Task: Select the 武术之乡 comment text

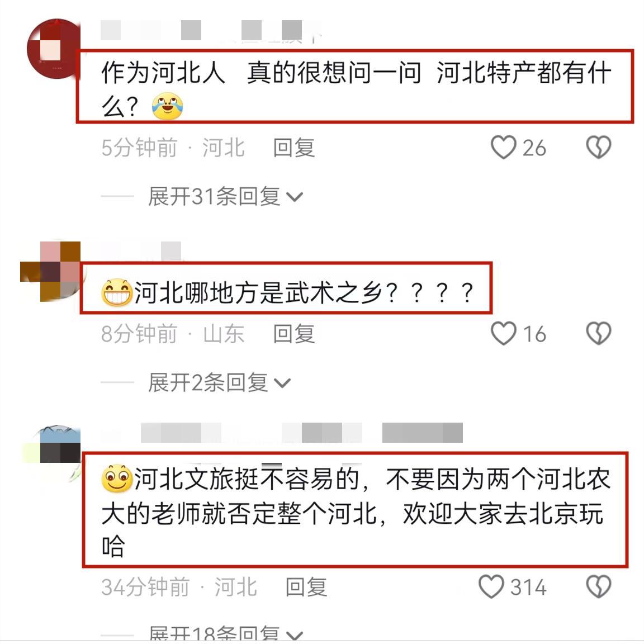Action: point(286,287)
